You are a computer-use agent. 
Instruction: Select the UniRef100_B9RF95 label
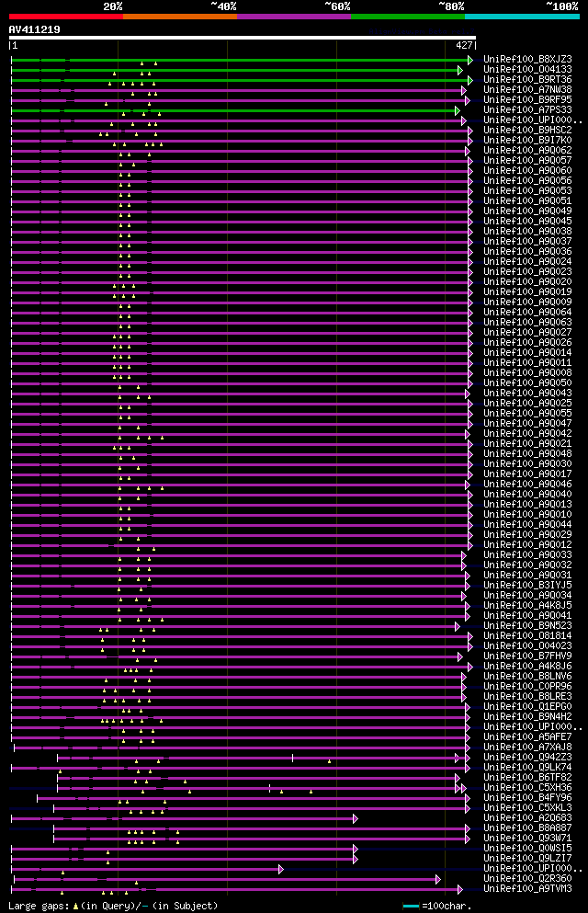pyautogui.click(x=527, y=99)
